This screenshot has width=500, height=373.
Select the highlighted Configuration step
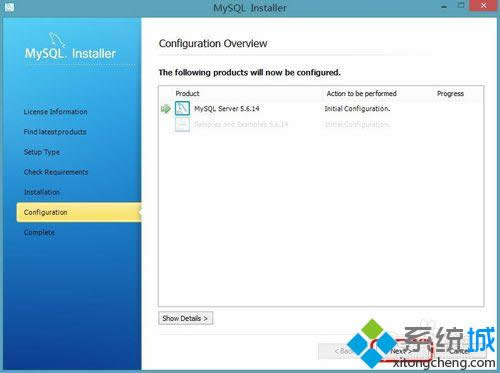pyautogui.click(x=79, y=212)
